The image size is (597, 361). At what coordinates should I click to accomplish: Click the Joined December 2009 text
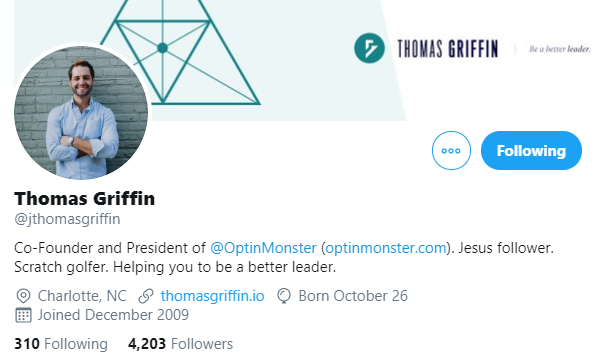[x=113, y=315]
